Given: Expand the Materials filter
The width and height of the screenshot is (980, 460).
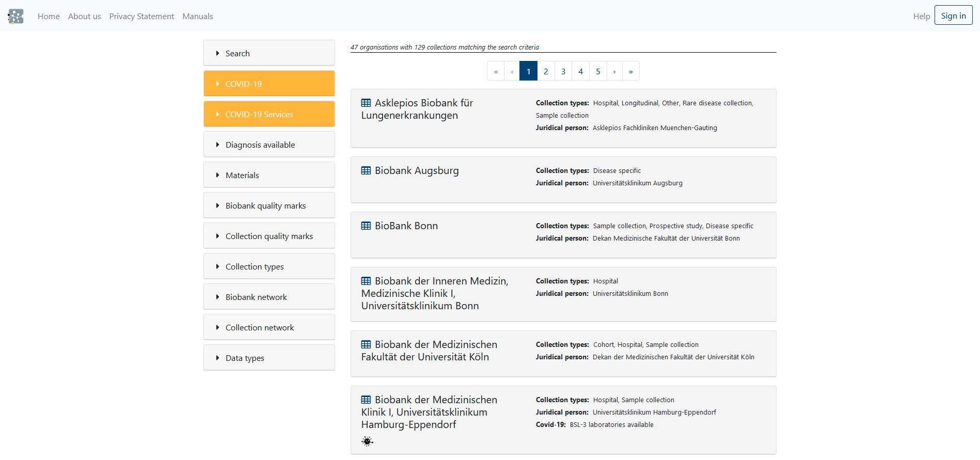Looking at the screenshot, I should click(x=269, y=175).
